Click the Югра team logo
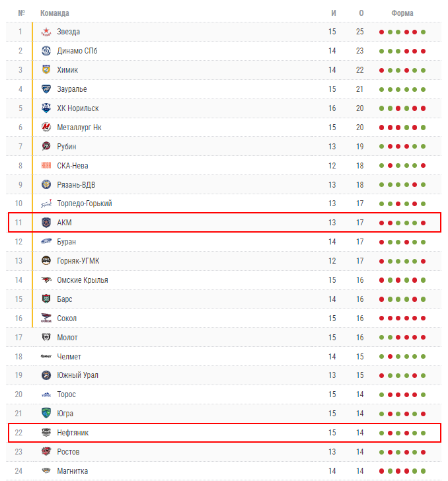This screenshot has width=448, height=481. [x=46, y=414]
